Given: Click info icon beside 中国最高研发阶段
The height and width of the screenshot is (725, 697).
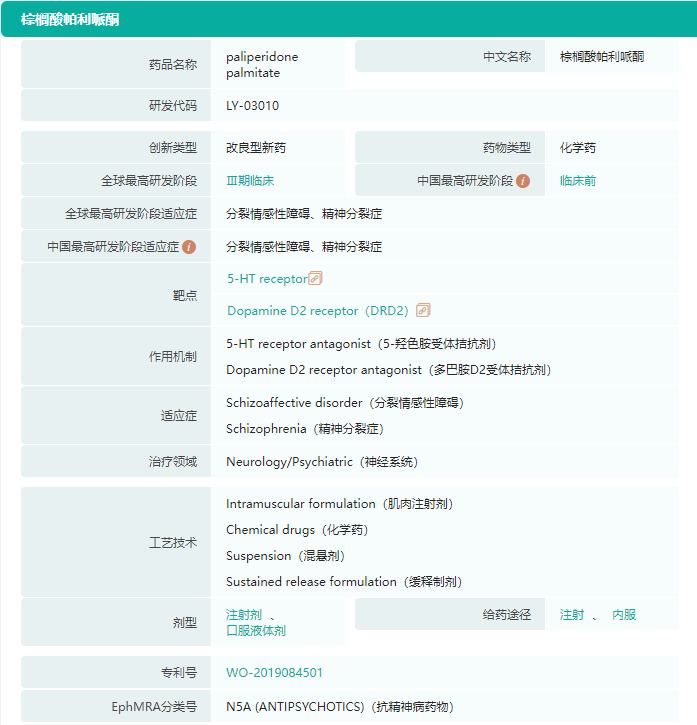Looking at the screenshot, I should [523, 181].
